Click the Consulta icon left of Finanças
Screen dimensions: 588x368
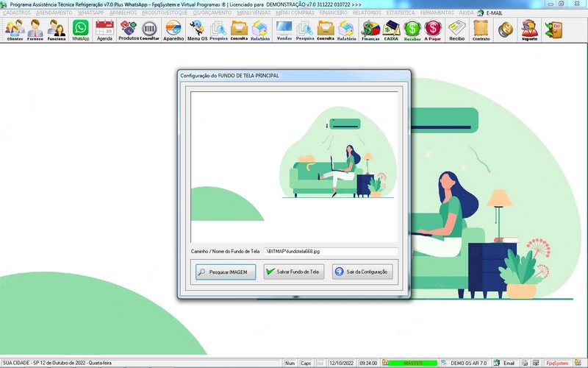pos(326,30)
